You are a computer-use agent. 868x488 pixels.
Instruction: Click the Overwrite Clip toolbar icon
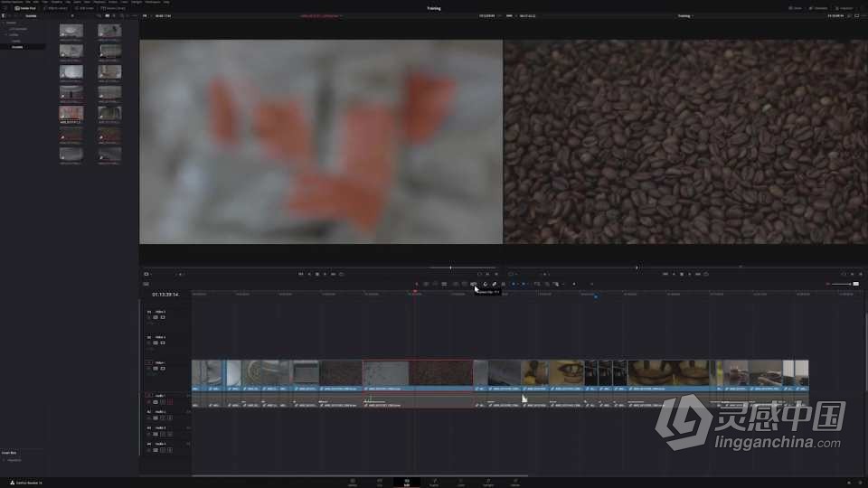click(465, 284)
